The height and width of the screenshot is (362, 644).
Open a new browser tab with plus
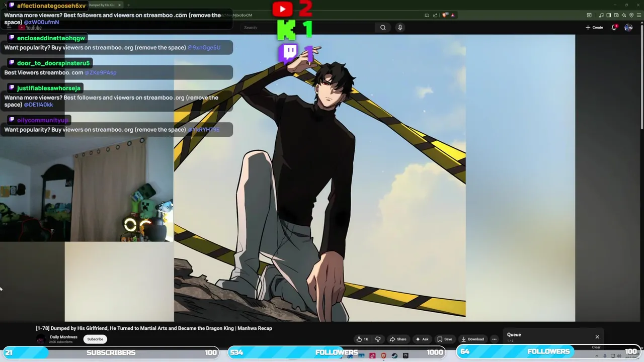coord(129,5)
